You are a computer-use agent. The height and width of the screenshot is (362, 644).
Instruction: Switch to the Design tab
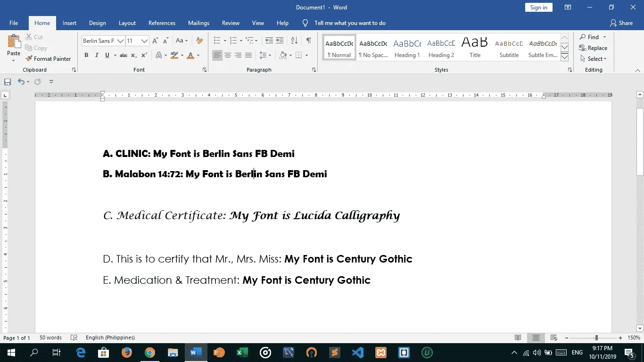click(98, 23)
